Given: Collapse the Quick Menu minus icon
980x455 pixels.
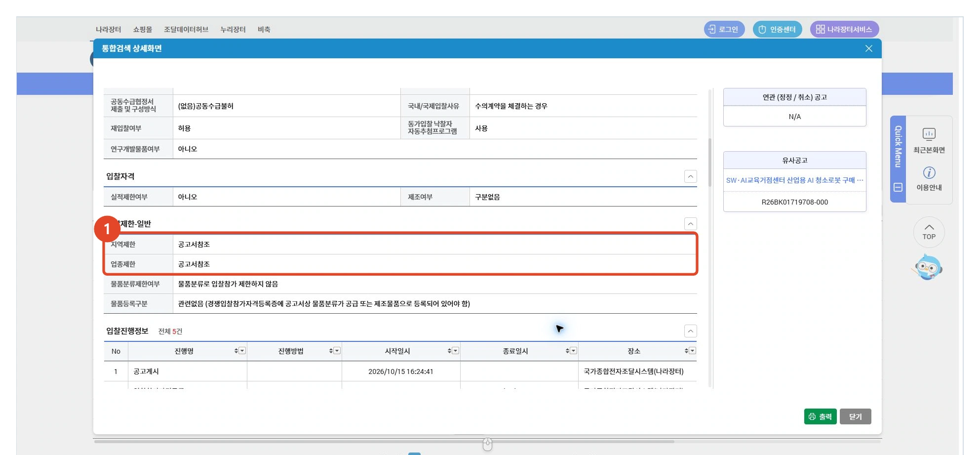Looking at the screenshot, I should [898, 187].
